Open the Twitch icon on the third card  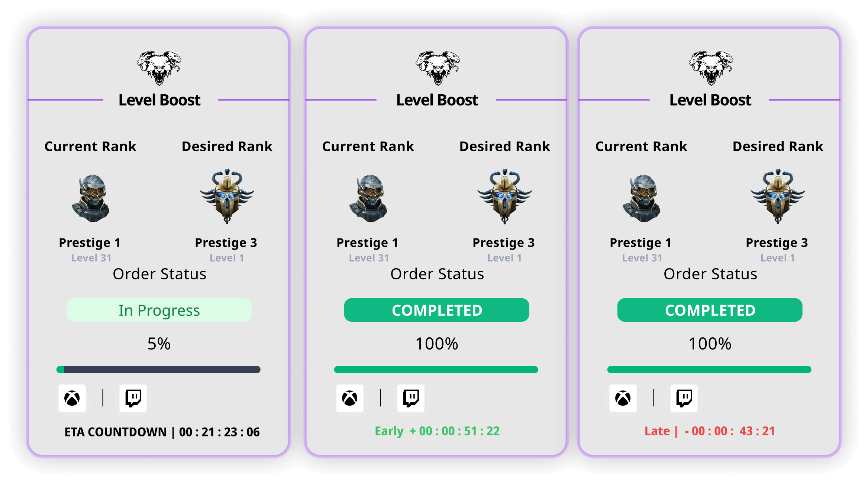tap(684, 399)
